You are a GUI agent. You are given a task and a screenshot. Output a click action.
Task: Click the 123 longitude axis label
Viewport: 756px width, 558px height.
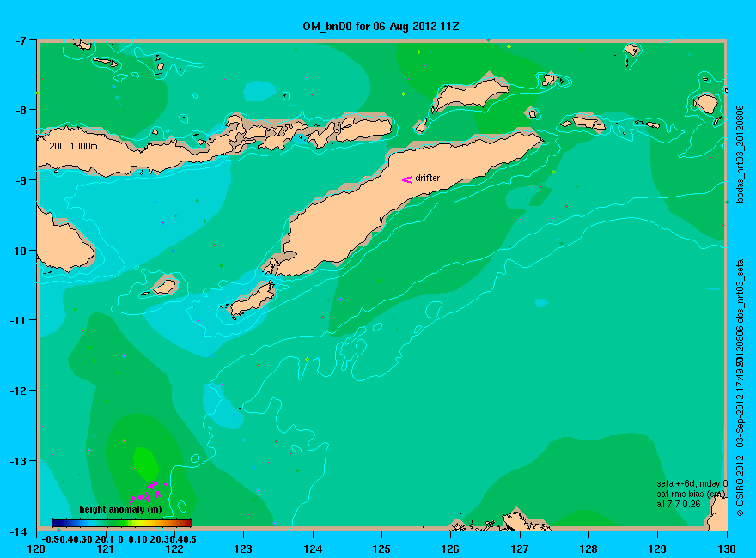[243, 549]
